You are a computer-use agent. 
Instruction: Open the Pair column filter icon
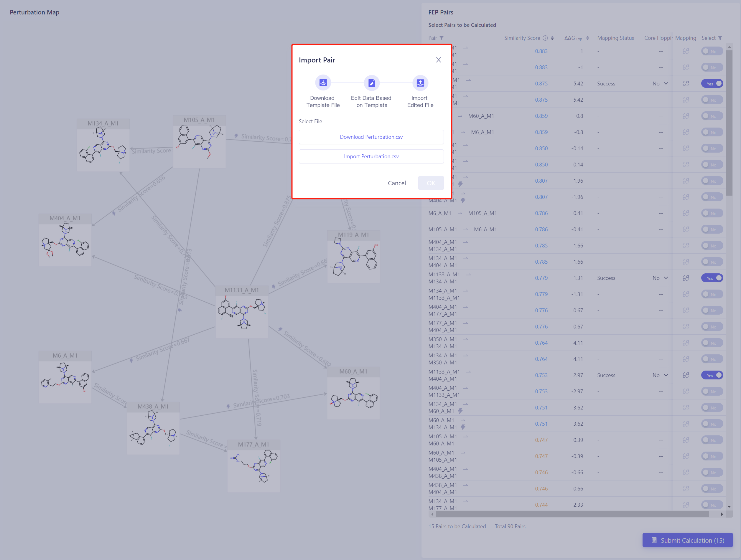tap(442, 38)
